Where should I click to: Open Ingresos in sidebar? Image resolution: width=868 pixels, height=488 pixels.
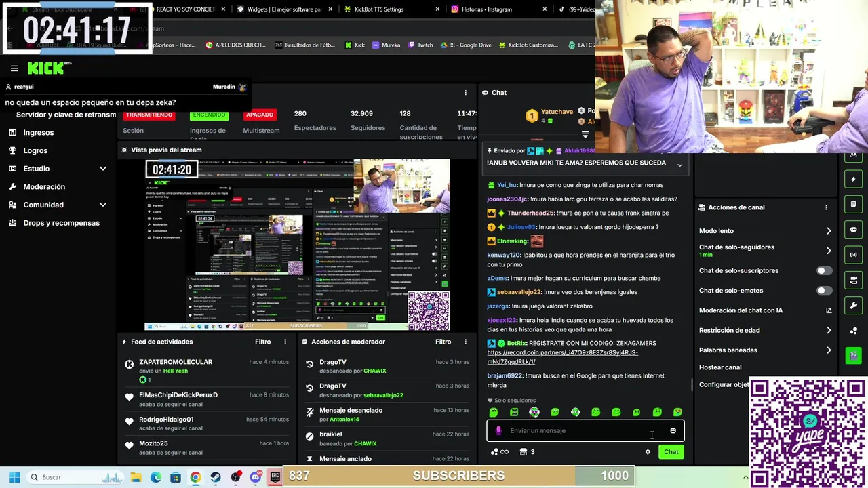(x=38, y=133)
